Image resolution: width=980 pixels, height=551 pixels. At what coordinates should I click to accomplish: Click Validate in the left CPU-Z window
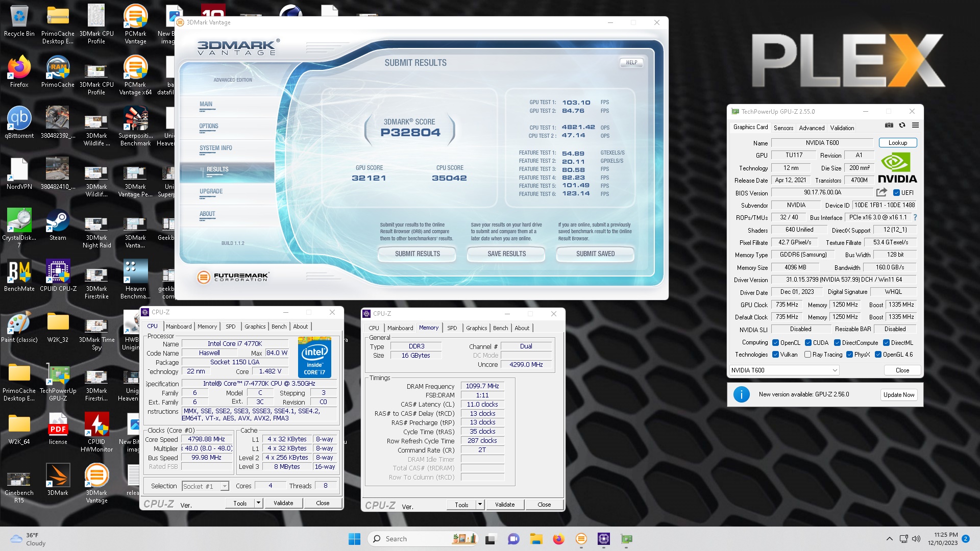click(283, 503)
